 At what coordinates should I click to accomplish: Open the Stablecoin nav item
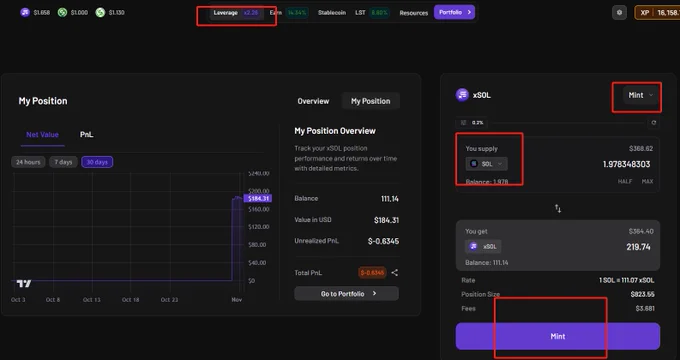pos(332,13)
